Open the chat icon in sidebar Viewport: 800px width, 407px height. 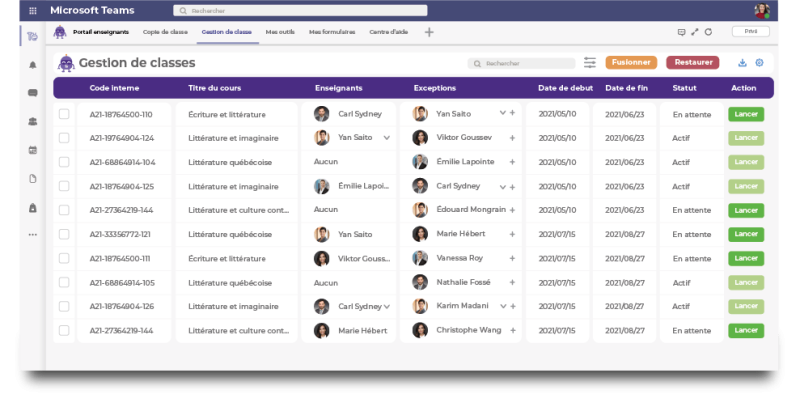click(x=32, y=93)
